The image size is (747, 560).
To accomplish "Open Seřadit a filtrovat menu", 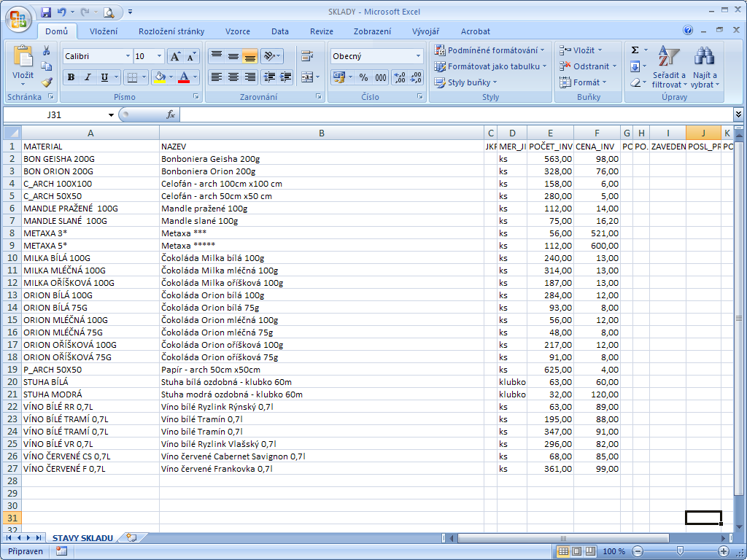I will click(x=669, y=66).
